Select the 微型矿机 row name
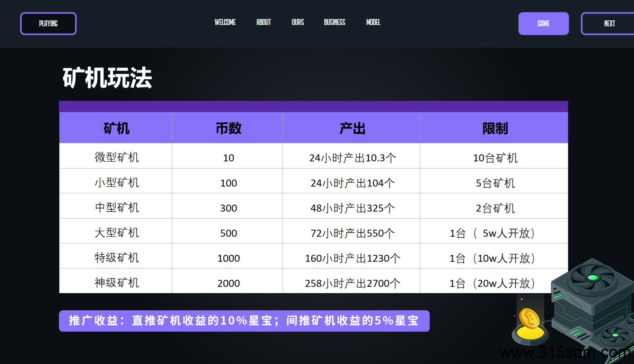634x364 pixels. pyautogui.click(x=116, y=157)
